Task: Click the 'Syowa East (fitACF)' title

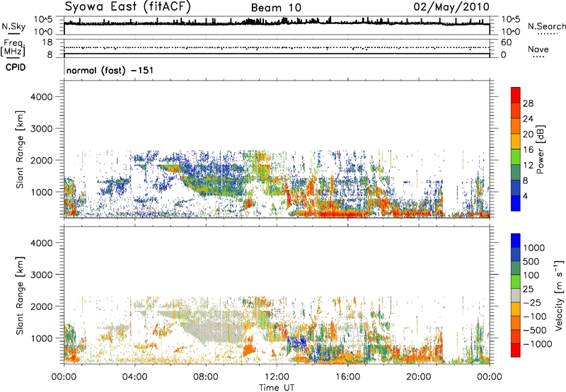Action: click(x=127, y=6)
